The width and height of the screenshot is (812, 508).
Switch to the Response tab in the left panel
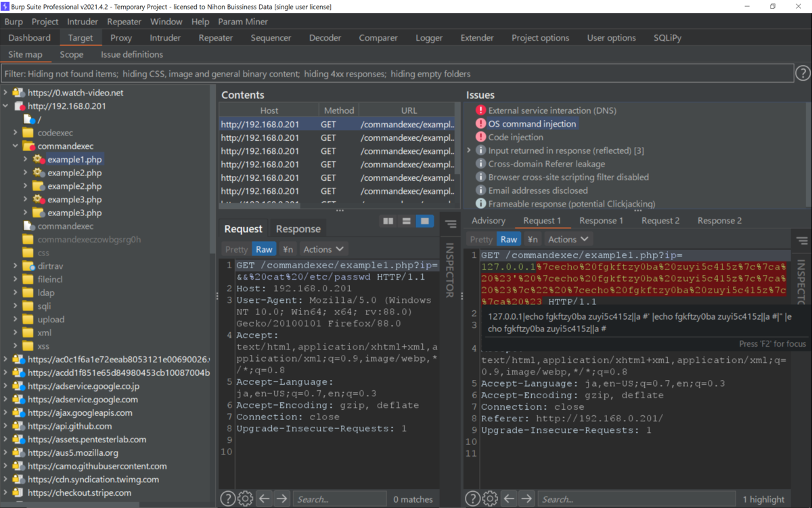[x=298, y=229]
